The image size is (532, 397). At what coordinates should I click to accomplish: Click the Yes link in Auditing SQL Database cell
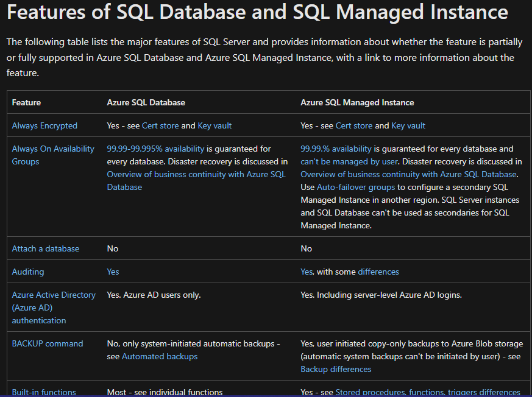tap(113, 272)
